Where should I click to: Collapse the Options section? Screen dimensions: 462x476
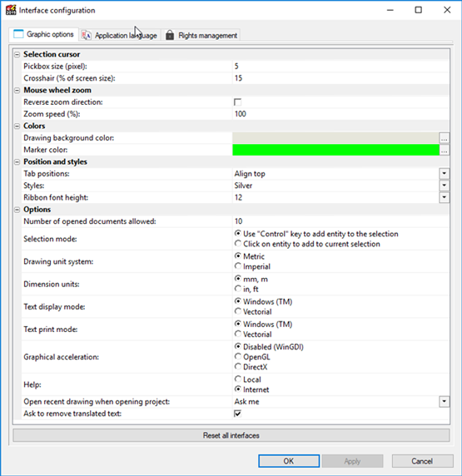[17, 210]
